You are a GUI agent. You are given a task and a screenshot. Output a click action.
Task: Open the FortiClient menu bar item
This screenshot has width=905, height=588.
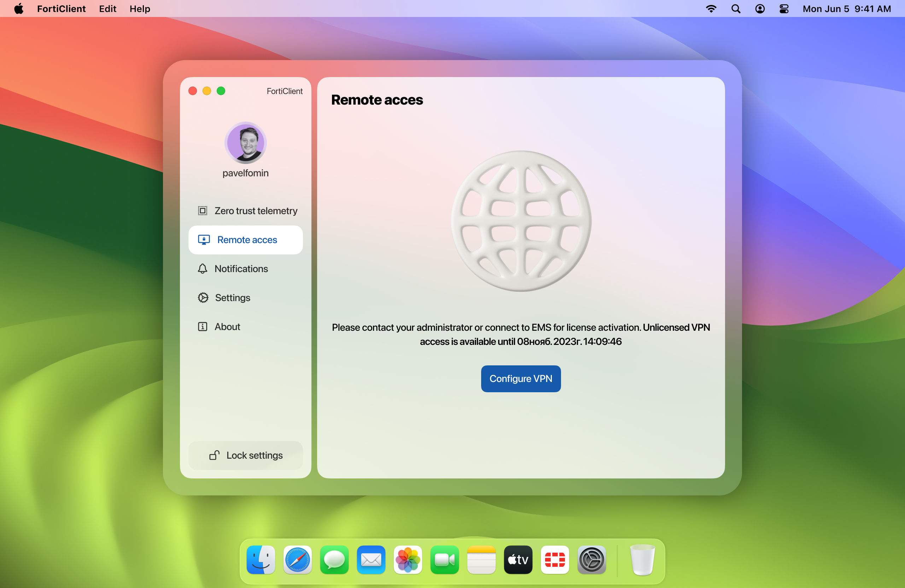coord(61,8)
